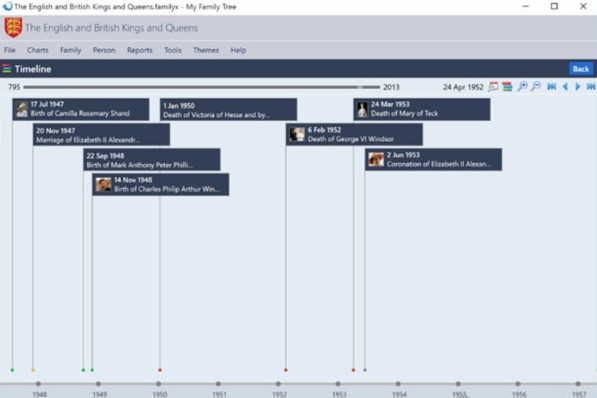Zoom out of the timeline
The height and width of the screenshot is (398, 597).
click(536, 87)
